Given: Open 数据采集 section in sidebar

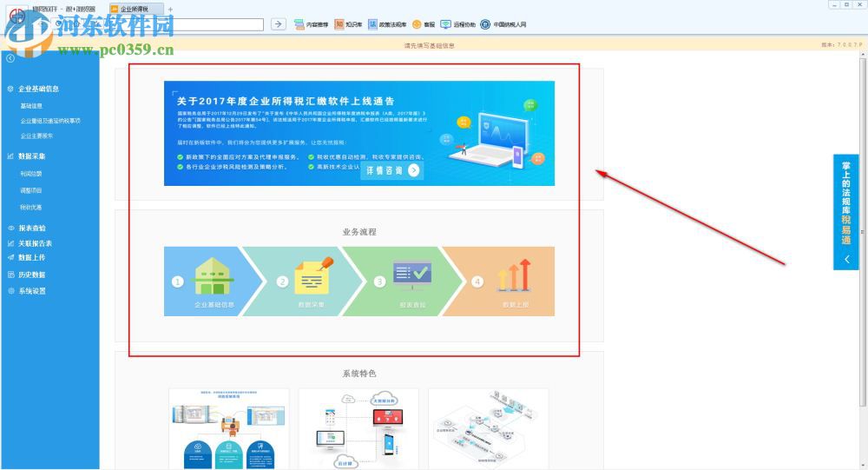Looking at the screenshot, I should point(32,156).
